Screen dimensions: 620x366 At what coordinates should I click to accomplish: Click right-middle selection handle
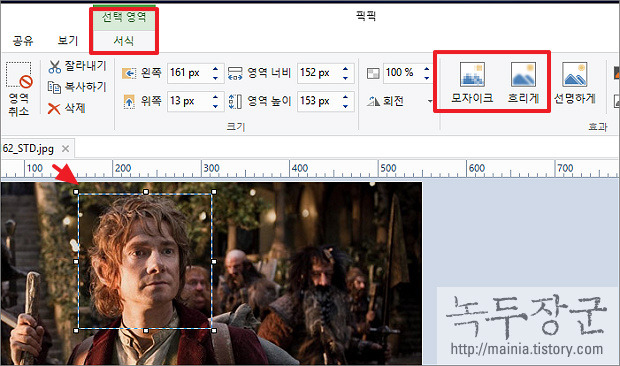point(214,261)
